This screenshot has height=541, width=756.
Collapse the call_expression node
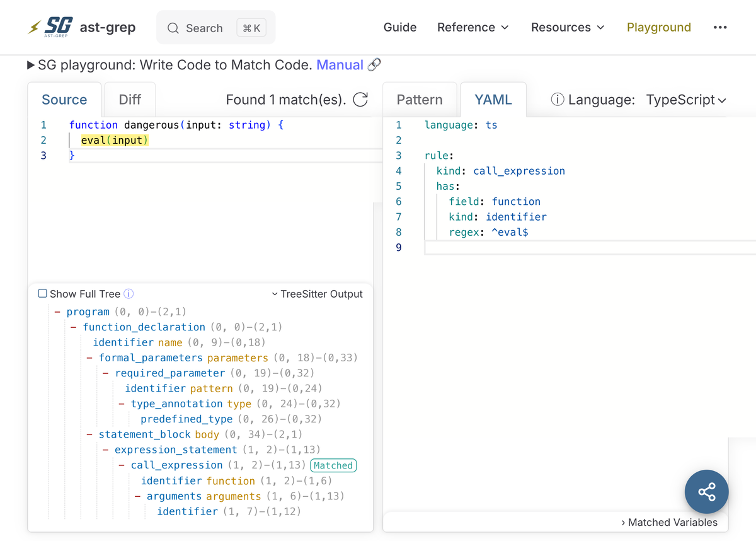(122, 465)
